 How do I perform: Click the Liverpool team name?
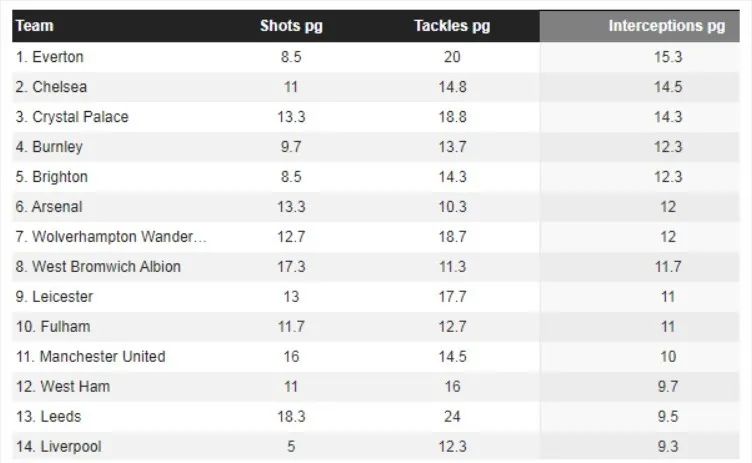click(70, 447)
